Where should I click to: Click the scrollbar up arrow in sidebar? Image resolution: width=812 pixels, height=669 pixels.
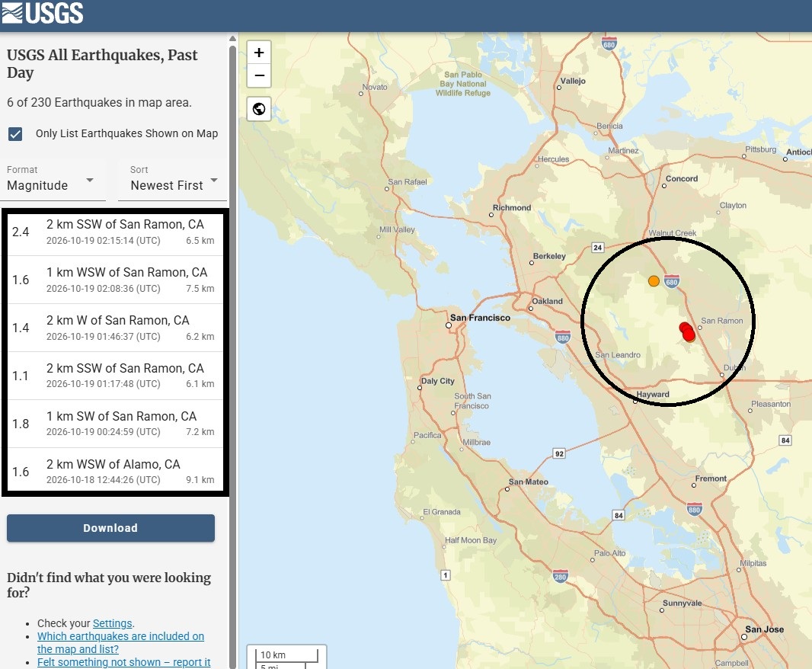pos(232,38)
